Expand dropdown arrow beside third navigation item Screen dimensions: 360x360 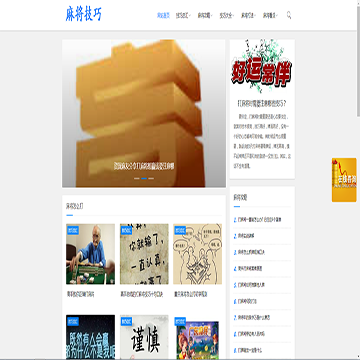pyautogui.click(x=211, y=15)
